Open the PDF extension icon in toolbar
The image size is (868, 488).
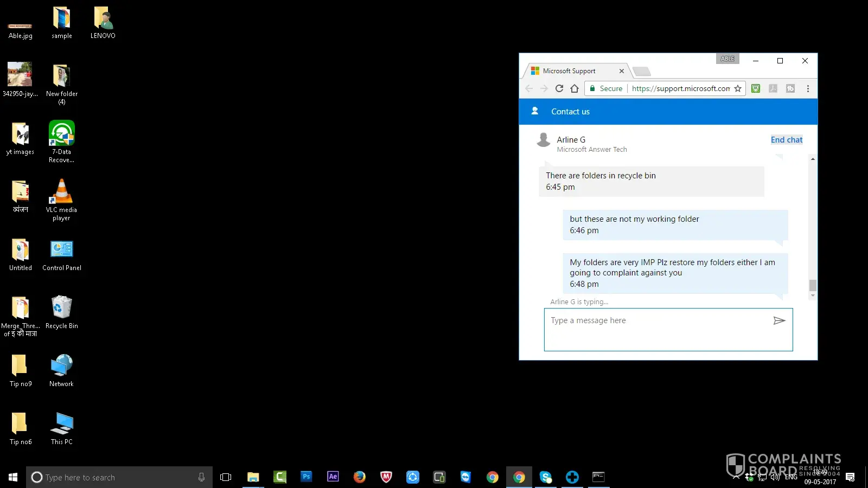(x=773, y=88)
